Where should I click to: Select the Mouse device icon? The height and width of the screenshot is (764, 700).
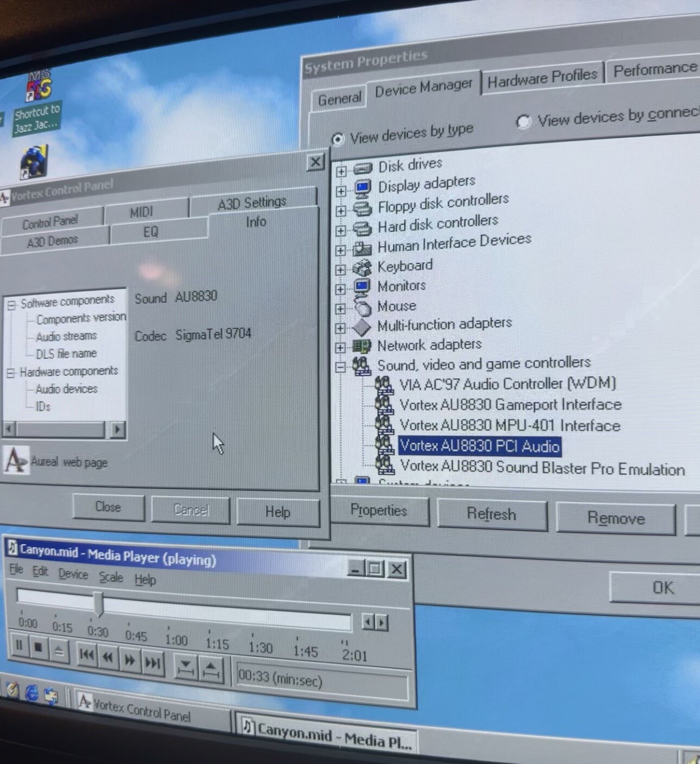click(362, 307)
